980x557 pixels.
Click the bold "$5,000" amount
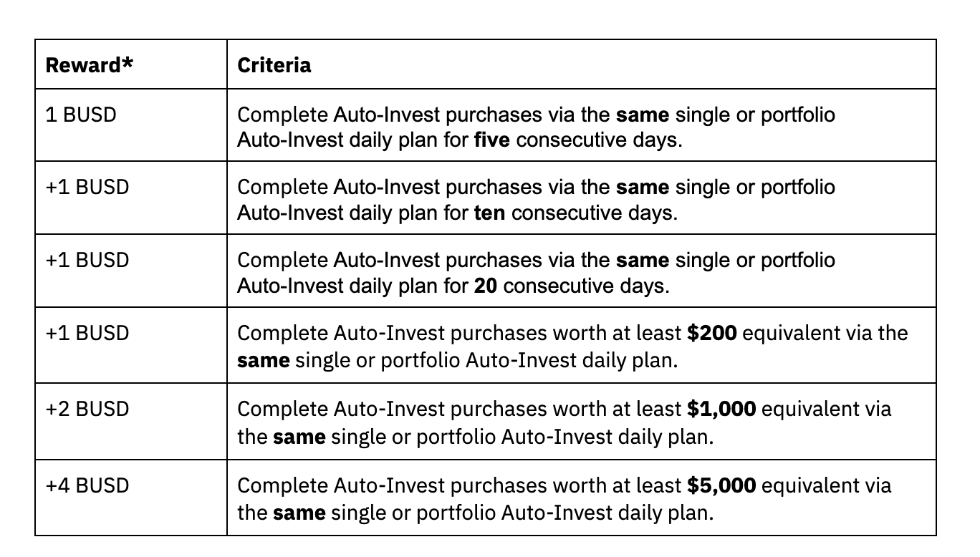(x=721, y=486)
